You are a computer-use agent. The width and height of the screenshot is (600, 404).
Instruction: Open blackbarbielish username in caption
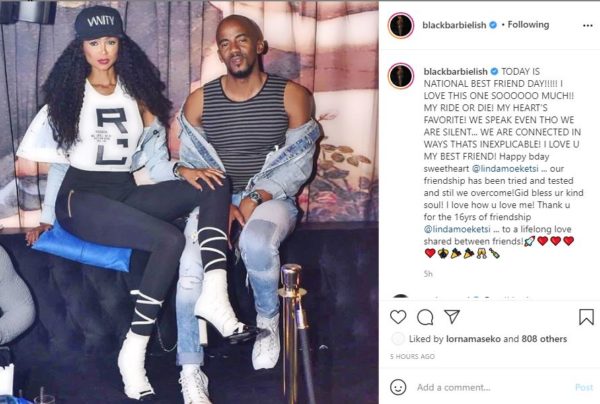point(455,72)
